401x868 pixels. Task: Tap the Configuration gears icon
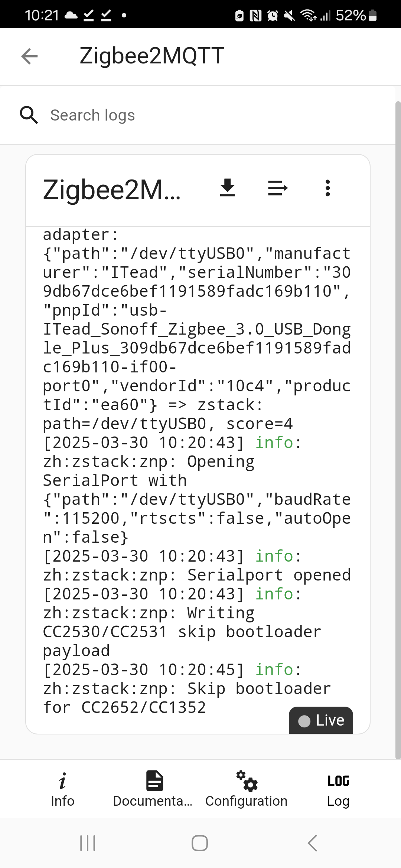pos(247,780)
